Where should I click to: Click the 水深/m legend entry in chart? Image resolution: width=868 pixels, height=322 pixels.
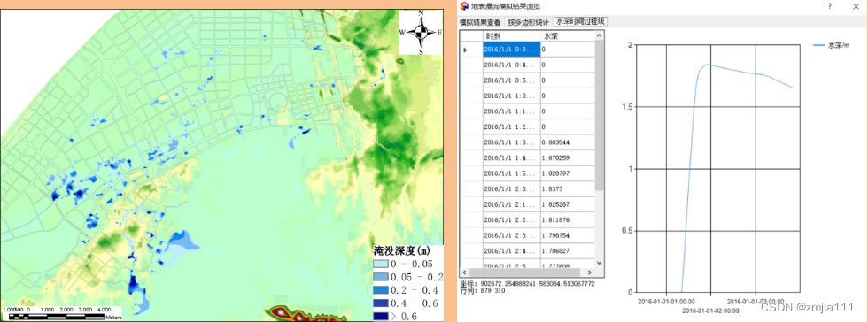point(831,45)
